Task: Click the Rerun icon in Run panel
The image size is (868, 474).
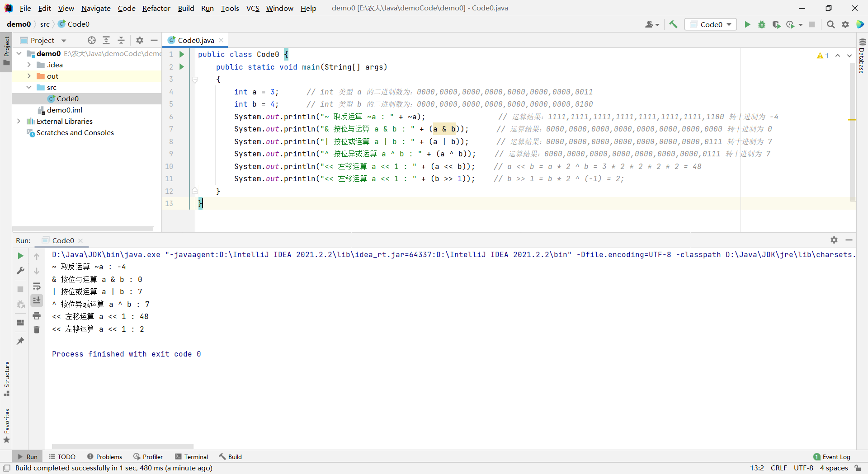Action: 20,256
